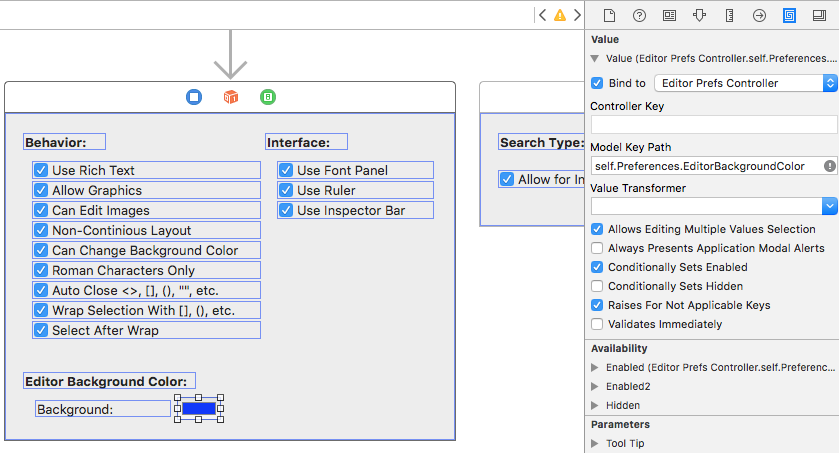Open the Connections inspector
This screenshot has width=839, height=453.
pos(759,16)
